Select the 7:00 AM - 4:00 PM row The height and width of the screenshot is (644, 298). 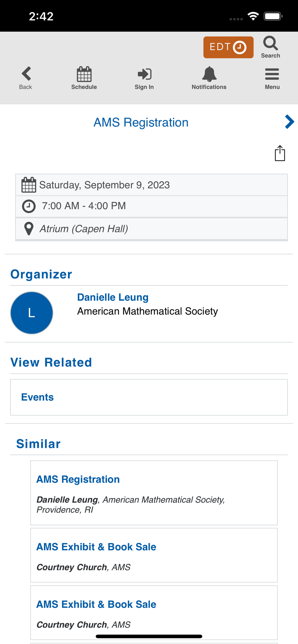click(x=152, y=206)
